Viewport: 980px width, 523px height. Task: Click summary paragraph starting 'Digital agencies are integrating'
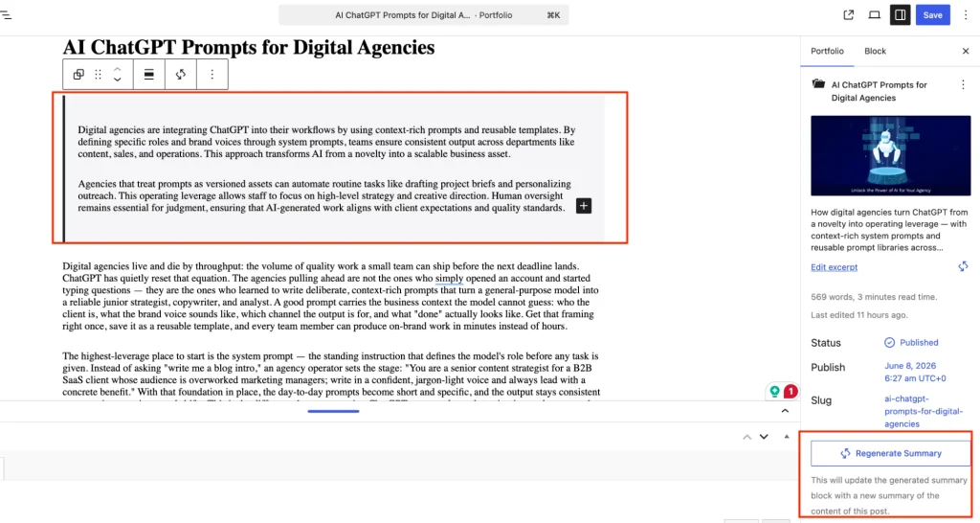(326, 142)
